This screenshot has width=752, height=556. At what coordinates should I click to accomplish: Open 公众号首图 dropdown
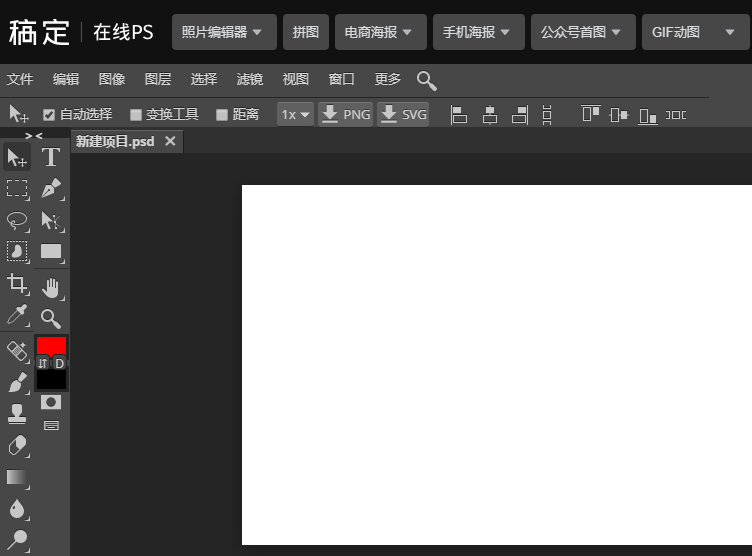coord(583,32)
